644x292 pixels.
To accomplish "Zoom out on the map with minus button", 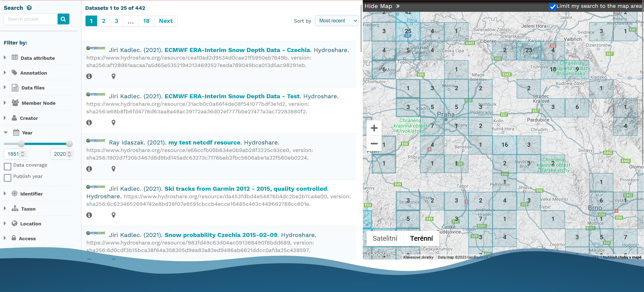I will pos(374,143).
